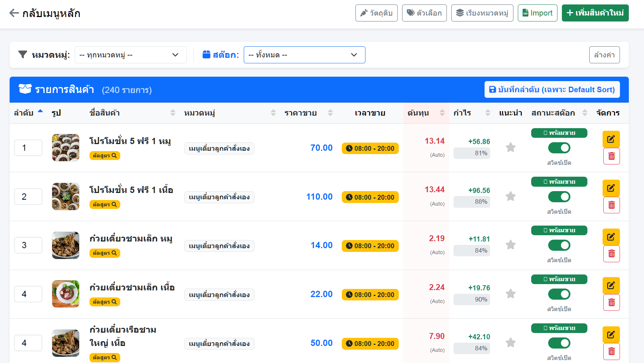The image size is (644, 363).
Task: View ตัดสูตร recipe for ก๋วยเตี๋ยวเรือชามใหญ่ เนื้อ
Action: (105, 357)
